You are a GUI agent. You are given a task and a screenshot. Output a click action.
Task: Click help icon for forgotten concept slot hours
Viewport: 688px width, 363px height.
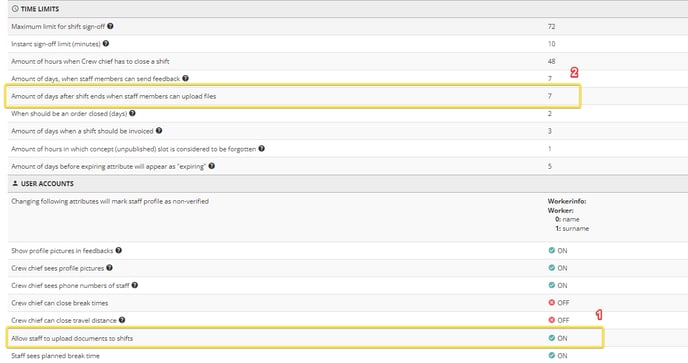(262, 148)
